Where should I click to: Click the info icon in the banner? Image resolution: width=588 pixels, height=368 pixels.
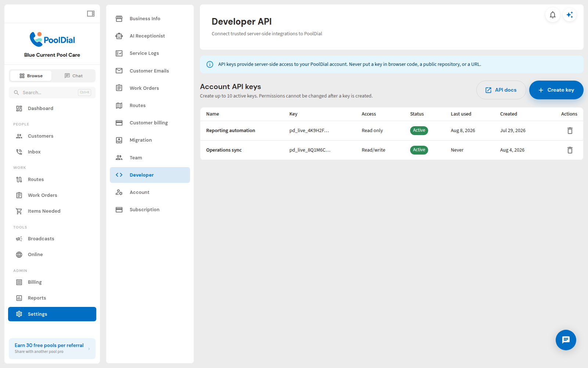(x=210, y=64)
